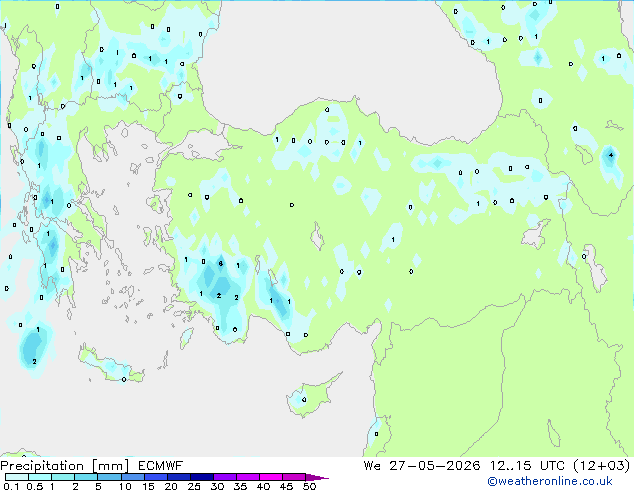Select the 30–35 mm purple legend swatch
Image resolution: width=634 pixels, height=490 pixels.
tap(224, 477)
